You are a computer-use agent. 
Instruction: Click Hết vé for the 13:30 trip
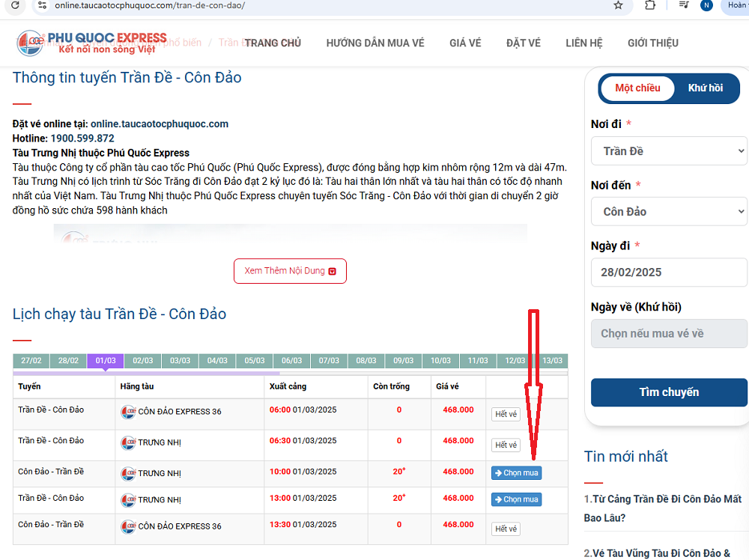(x=506, y=529)
